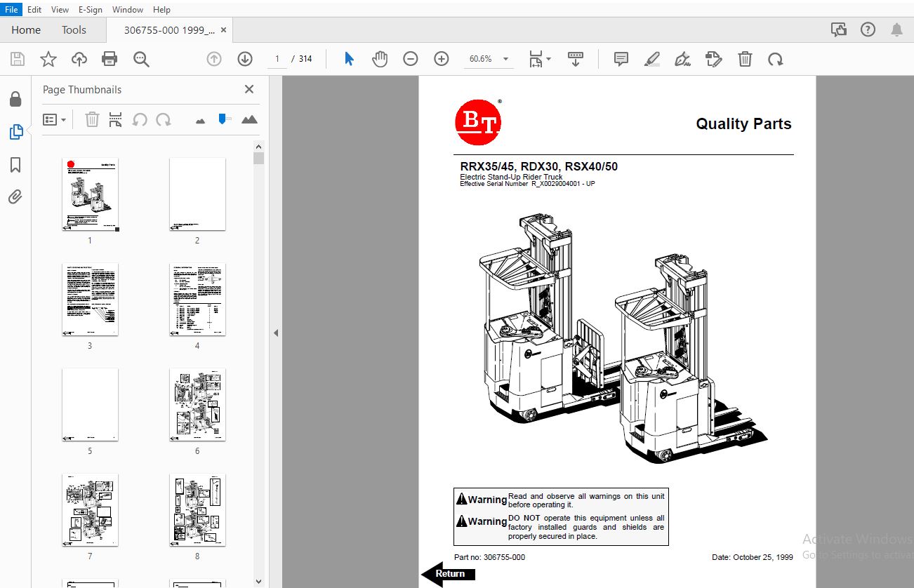Switch to the Home tab
This screenshot has width=914, height=588.
(26, 30)
